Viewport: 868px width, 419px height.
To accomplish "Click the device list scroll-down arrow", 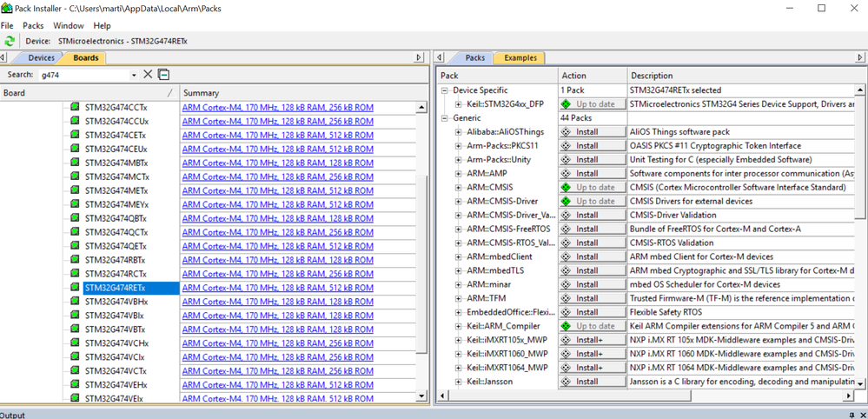I will (x=421, y=396).
